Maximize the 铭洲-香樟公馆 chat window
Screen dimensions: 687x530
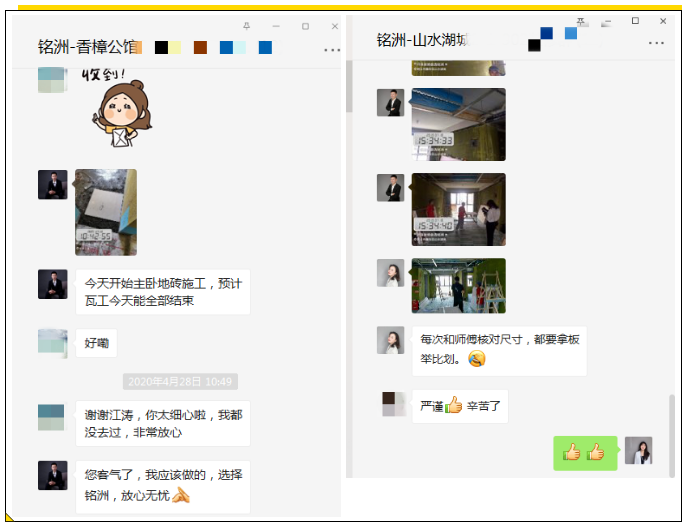pos(305,25)
